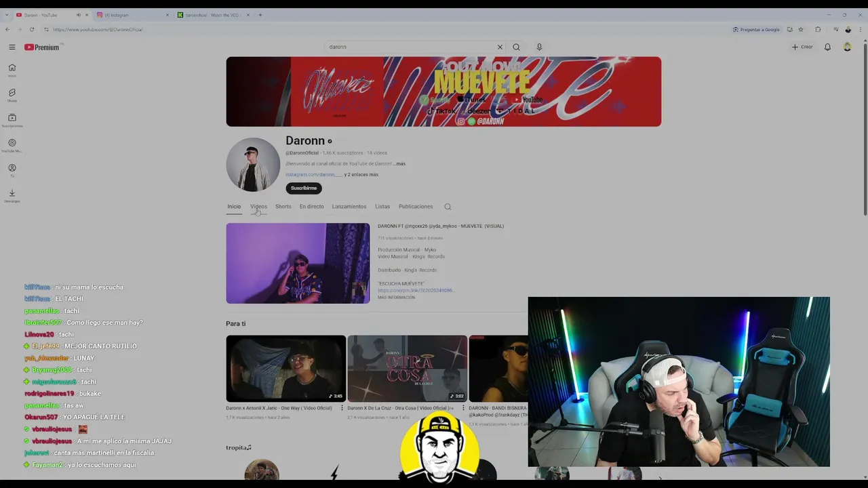Open the Listas tab

point(382,207)
